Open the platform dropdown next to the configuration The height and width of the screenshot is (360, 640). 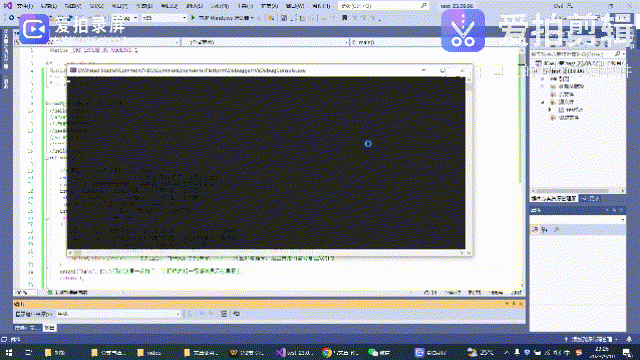coord(164,18)
